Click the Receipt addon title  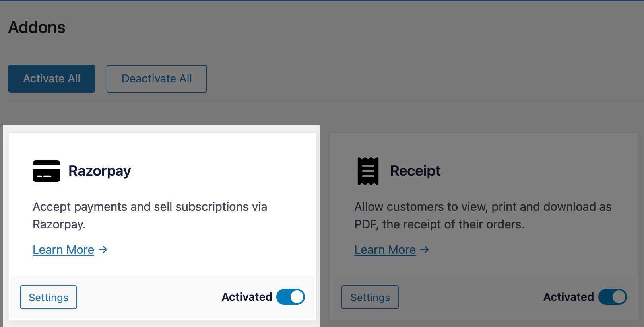(415, 171)
